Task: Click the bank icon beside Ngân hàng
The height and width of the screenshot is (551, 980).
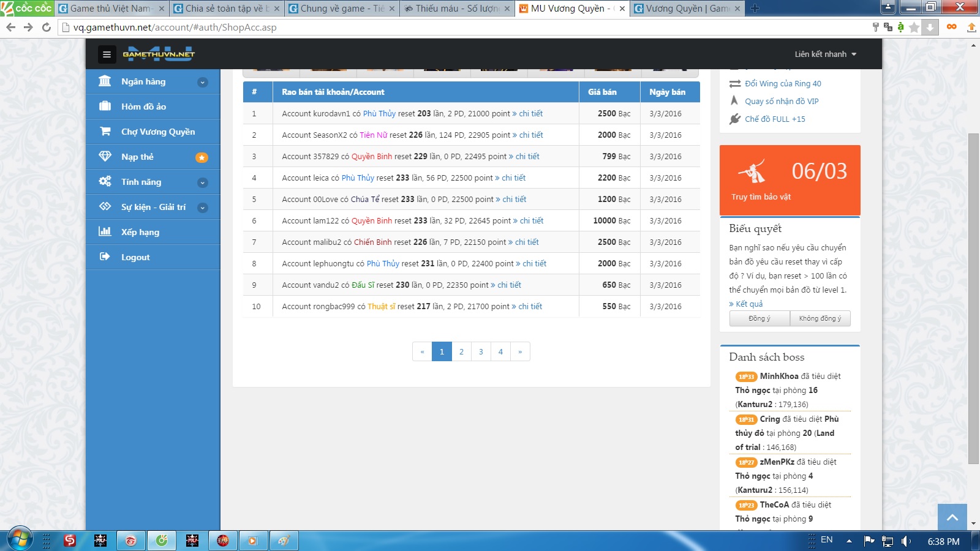Action: point(105,81)
